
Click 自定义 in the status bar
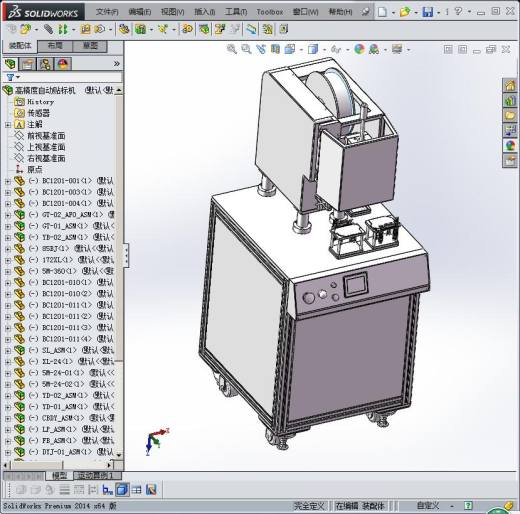pyautogui.click(x=428, y=506)
